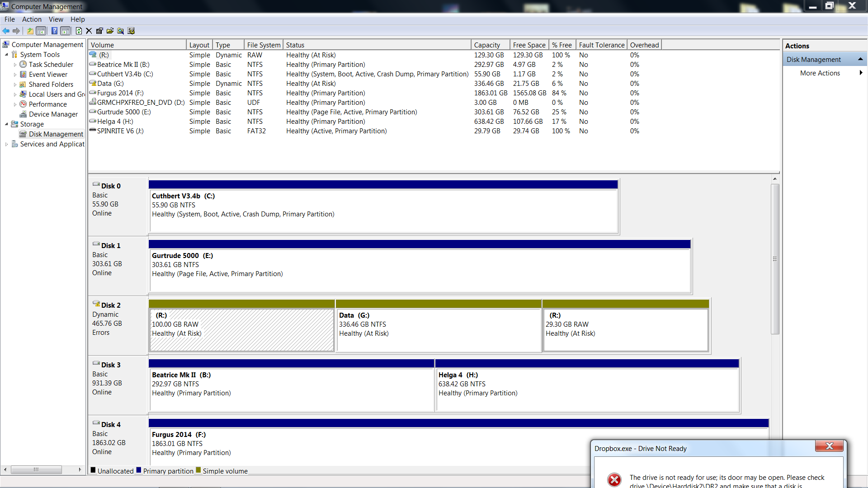The width and height of the screenshot is (868, 488).
Task: Click the Up One Level folder icon
Action: 30,31
